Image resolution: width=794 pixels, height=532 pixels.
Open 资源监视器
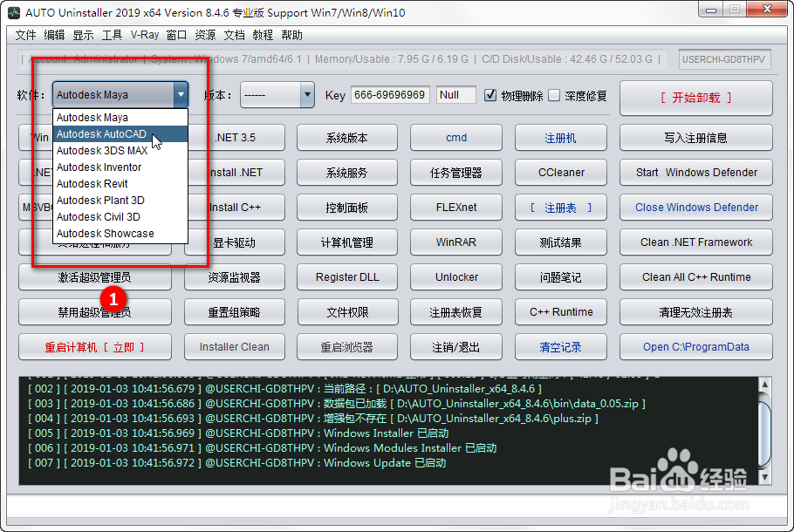tap(235, 277)
